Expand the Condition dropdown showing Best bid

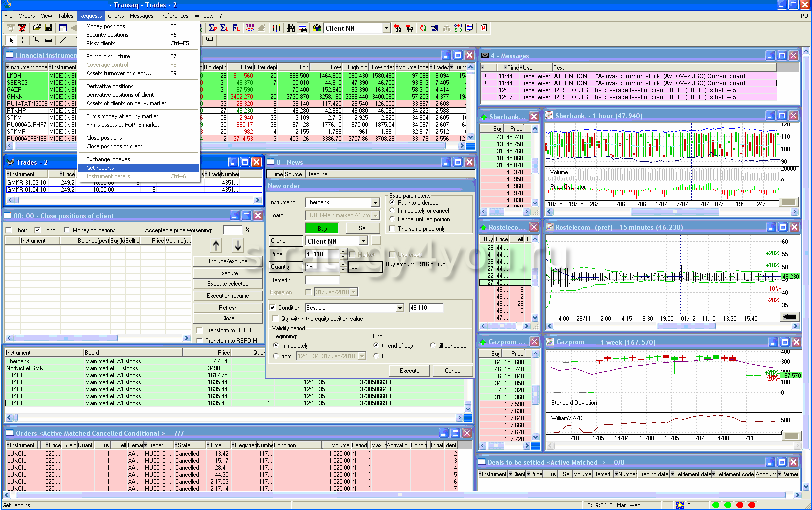tap(400, 308)
